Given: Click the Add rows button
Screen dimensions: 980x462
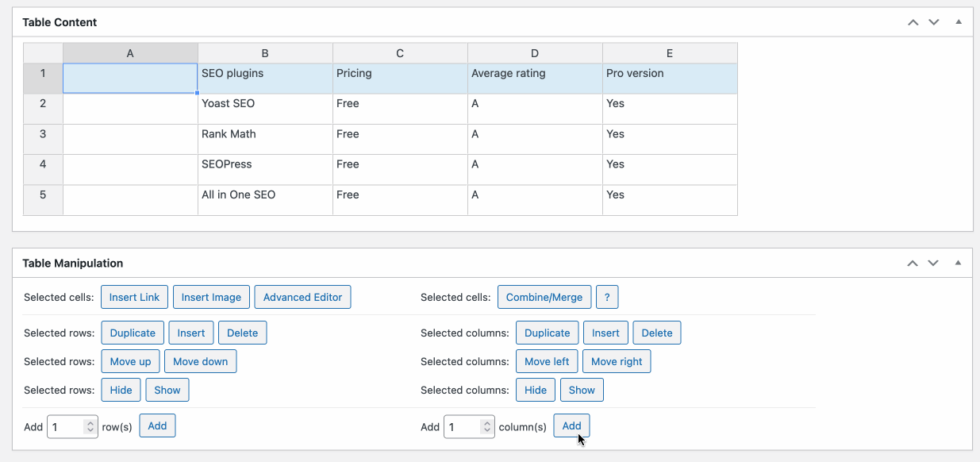Looking at the screenshot, I should click(x=157, y=425).
